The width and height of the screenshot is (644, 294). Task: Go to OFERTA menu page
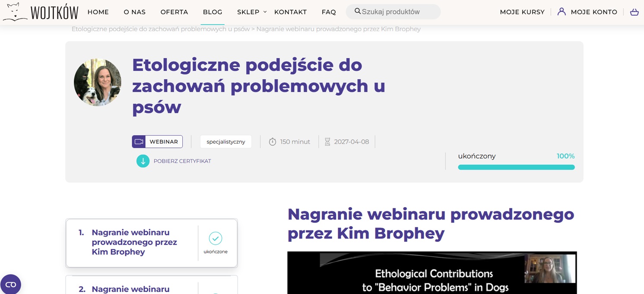[174, 12]
